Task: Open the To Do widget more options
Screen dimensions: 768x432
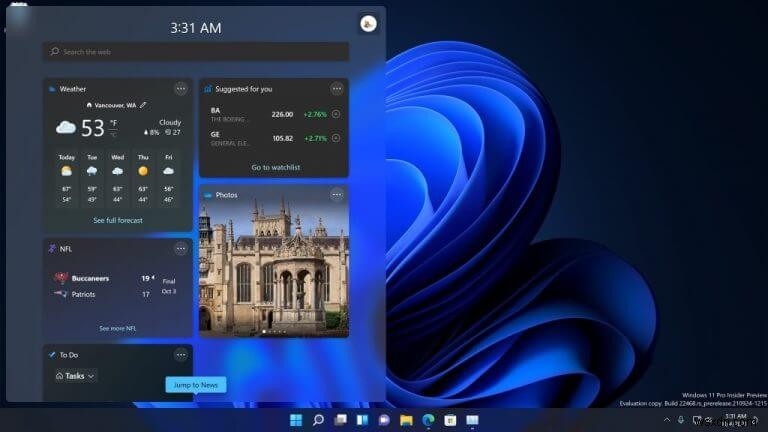Action: [181, 355]
